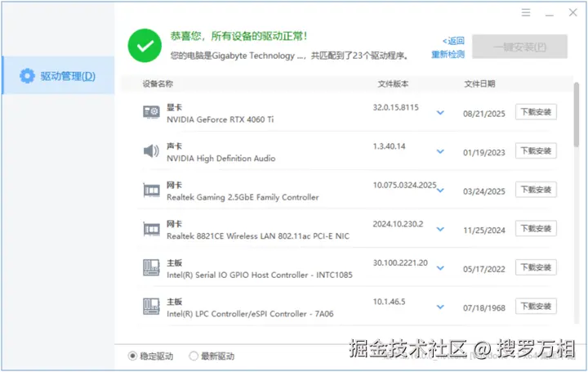
Task: Click date text 03/24/2025
Action: coord(484,191)
